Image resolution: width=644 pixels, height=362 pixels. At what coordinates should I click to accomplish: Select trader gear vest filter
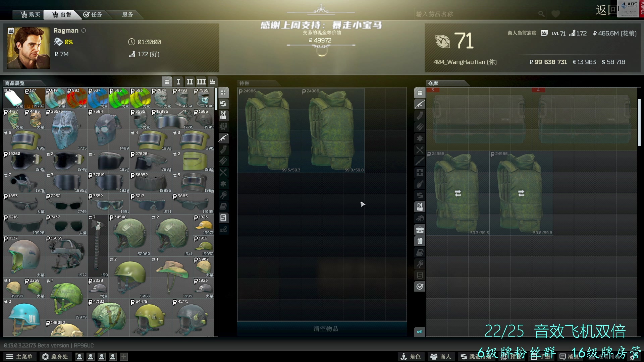(x=223, y=115)
